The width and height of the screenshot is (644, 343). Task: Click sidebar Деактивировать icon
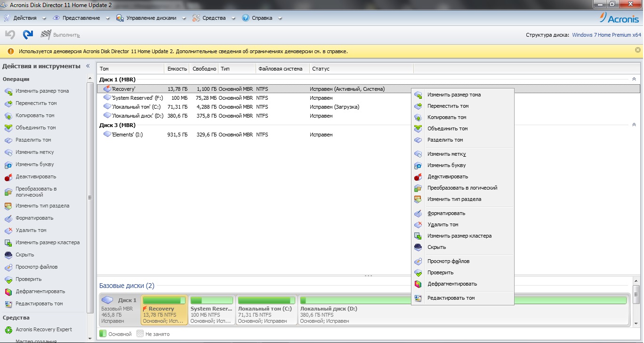[x=8, y=177]
